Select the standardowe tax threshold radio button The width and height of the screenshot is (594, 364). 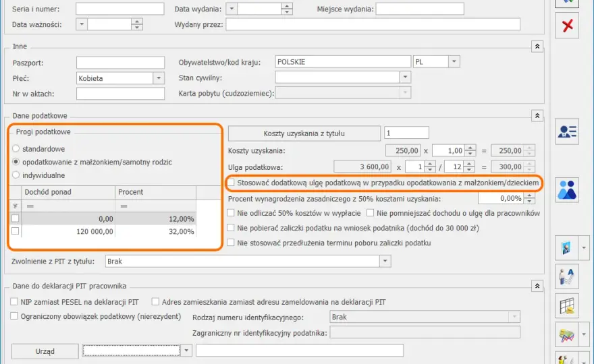click(16, 149)
